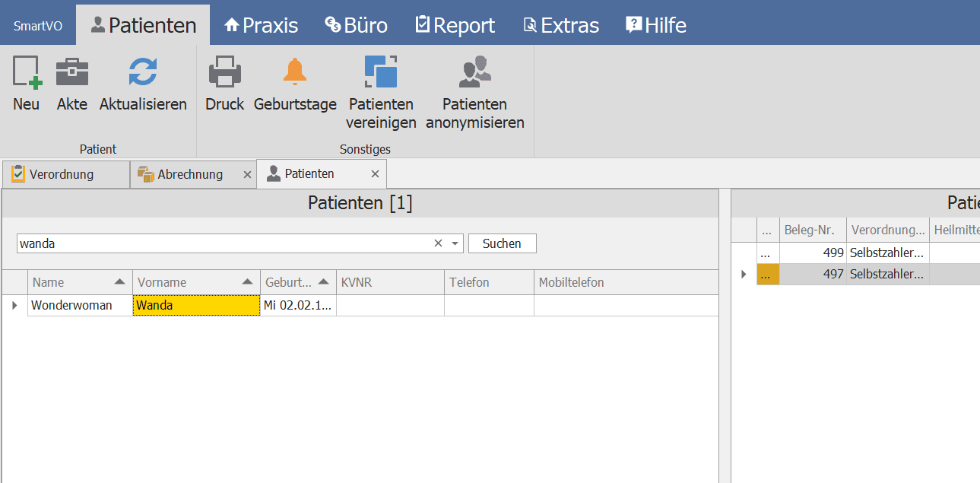The image size is (980, 483).
Task: Click the ... cell in the 499 row
Action: pyautogui.click(x=769, y=253)
